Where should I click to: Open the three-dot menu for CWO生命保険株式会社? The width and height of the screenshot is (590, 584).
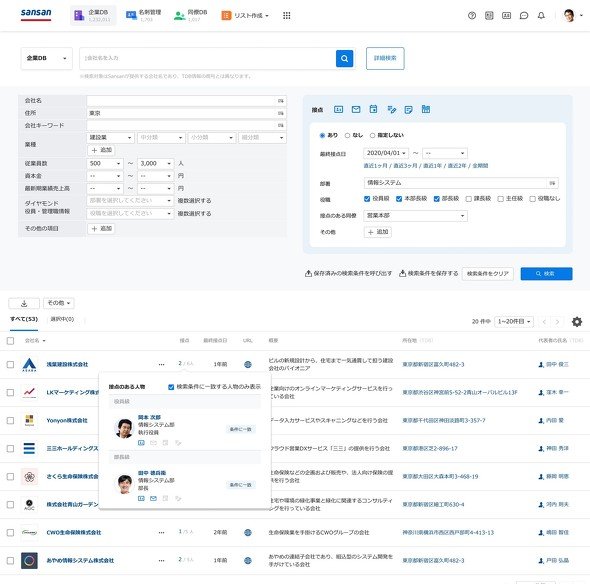coord(161,532)
